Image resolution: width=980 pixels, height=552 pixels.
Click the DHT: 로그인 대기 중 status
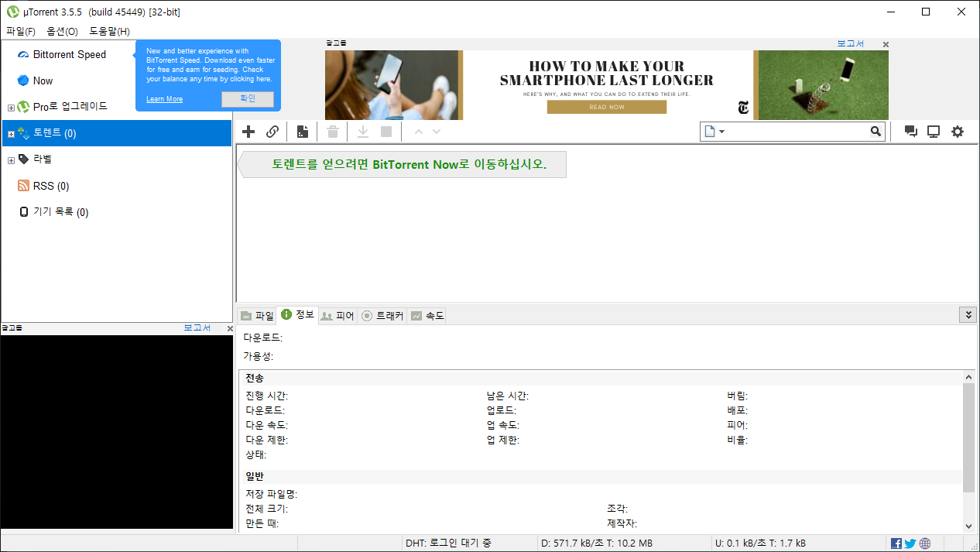pos(448,543)
